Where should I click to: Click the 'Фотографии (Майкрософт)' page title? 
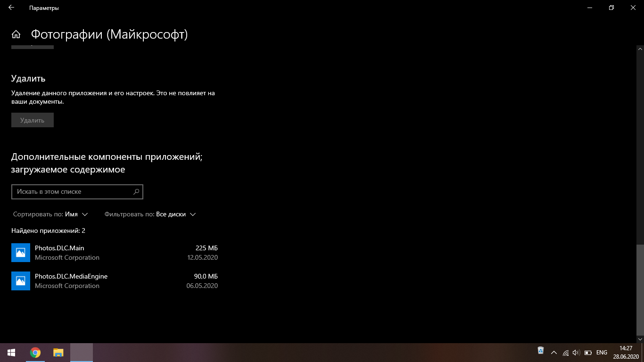click(x=109, y=34)
